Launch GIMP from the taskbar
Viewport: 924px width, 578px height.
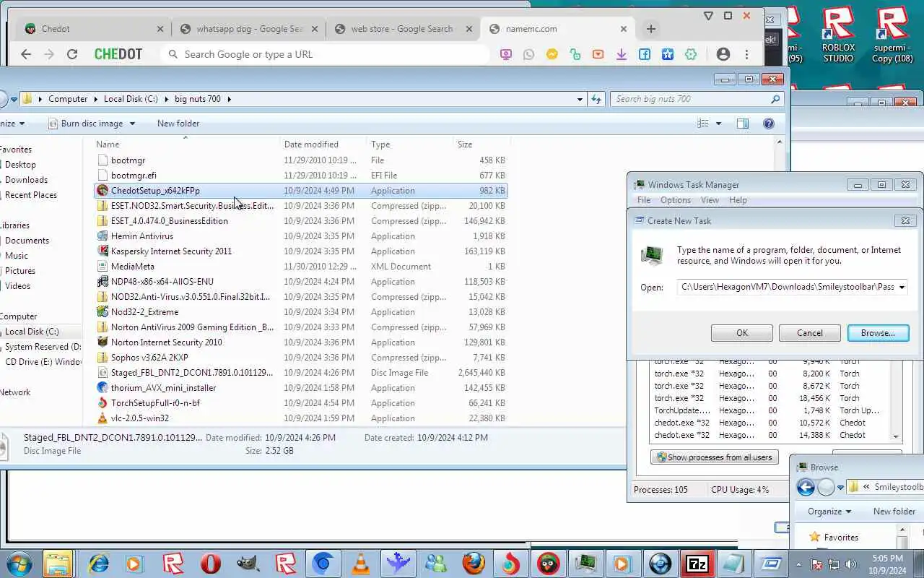click(x=248, y=564)
